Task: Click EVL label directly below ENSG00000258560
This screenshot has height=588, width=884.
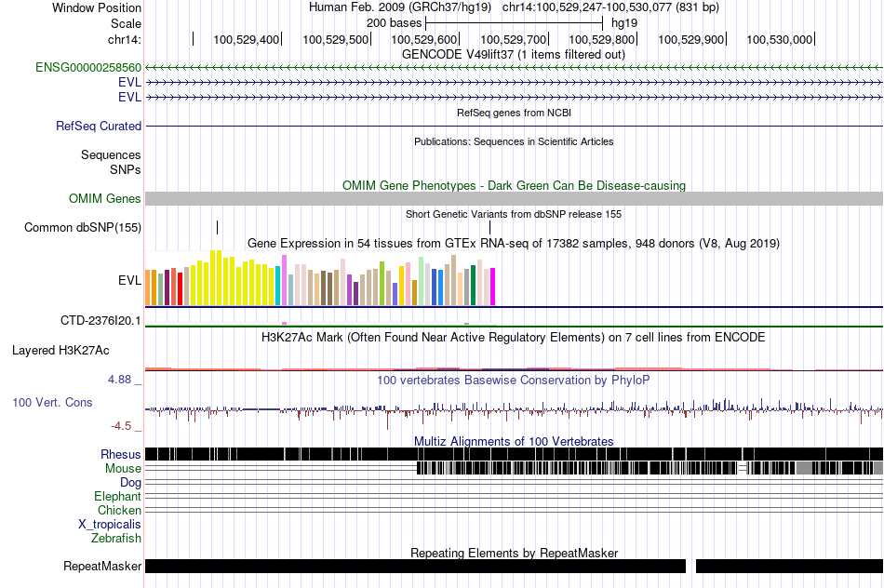Action: pos(129,82)
